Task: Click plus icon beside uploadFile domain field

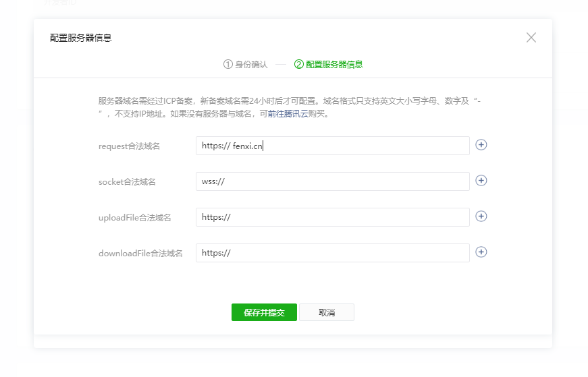Action: 481,216
